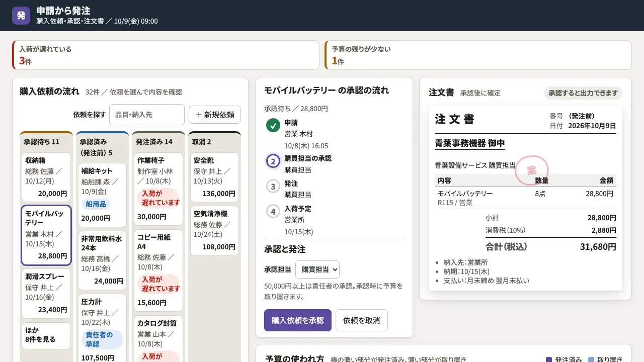Click the 青葉事務機器 御中 recipient line
Image resolution: width=644 pixels, height=362 pixels.
point(470,143)
